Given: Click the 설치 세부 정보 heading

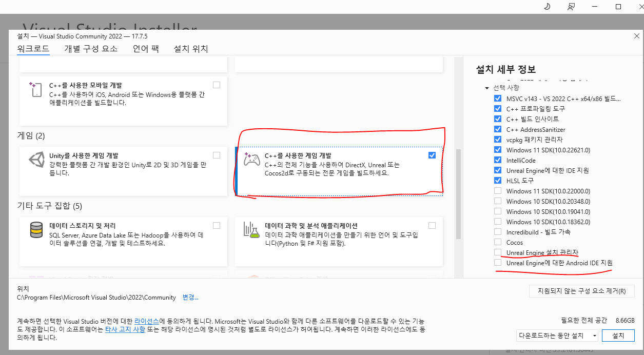Looking at the screenshot, I should [506, 69].
